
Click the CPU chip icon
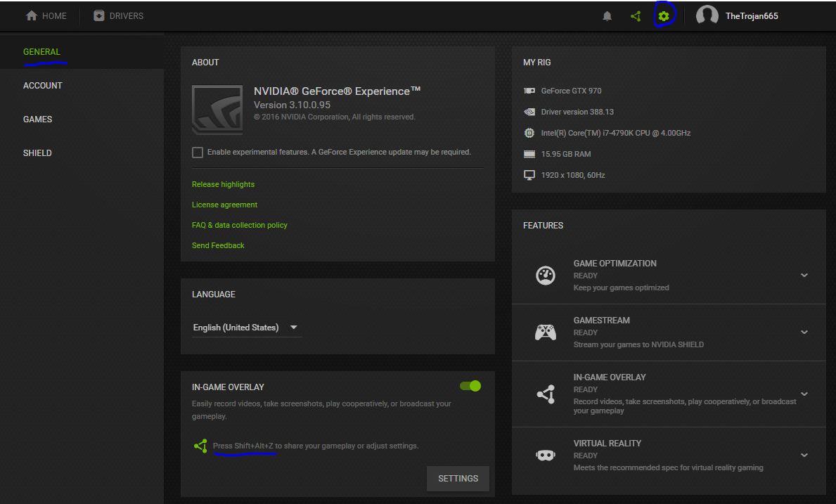point(529,133)
